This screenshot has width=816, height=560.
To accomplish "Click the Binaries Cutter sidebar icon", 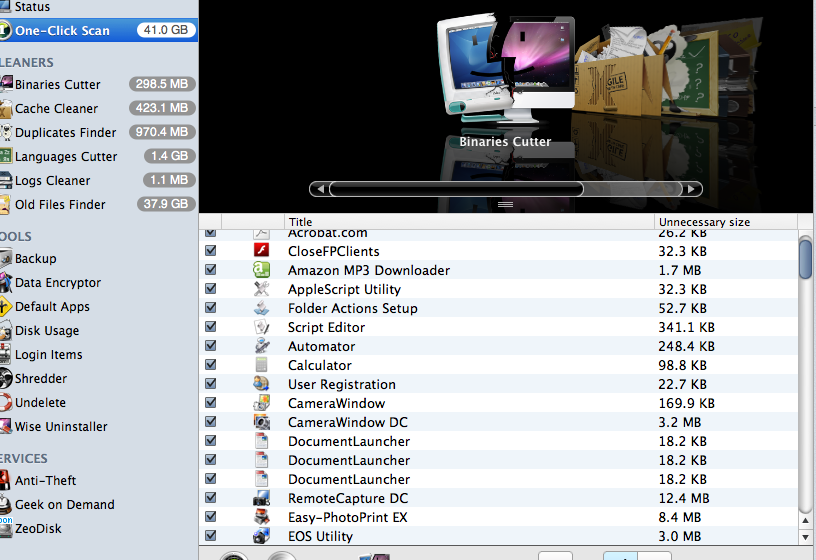I will [6, 84].
